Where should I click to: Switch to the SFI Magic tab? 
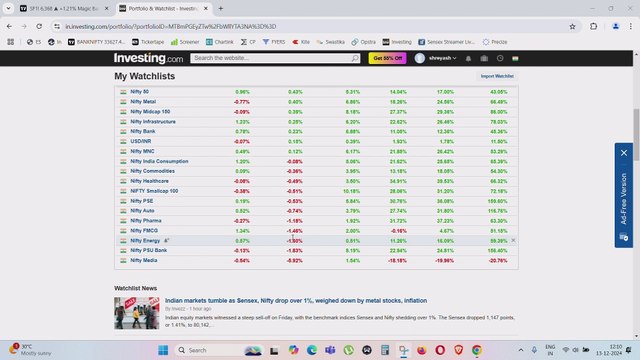click(64, 9)
